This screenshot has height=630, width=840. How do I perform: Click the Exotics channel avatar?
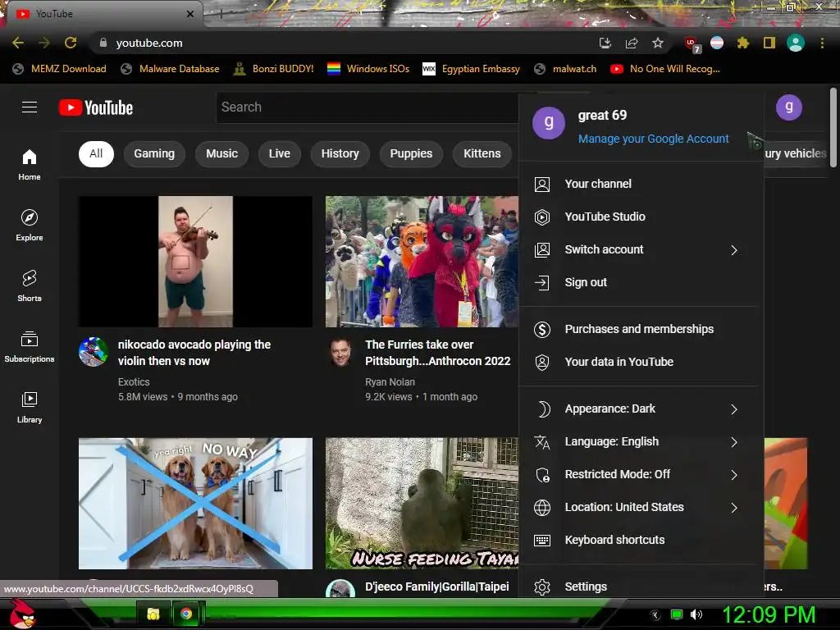pos(94,351)
